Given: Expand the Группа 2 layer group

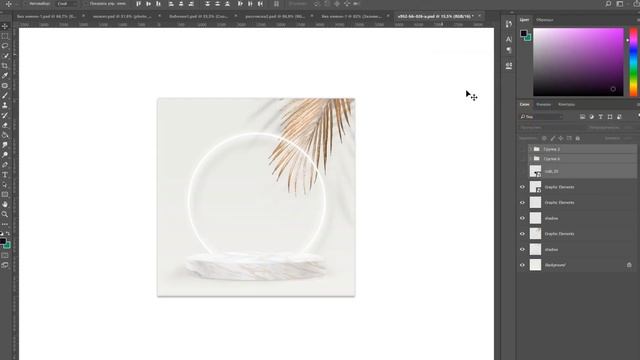Looking at the screenshot, I should pos(530,149).
